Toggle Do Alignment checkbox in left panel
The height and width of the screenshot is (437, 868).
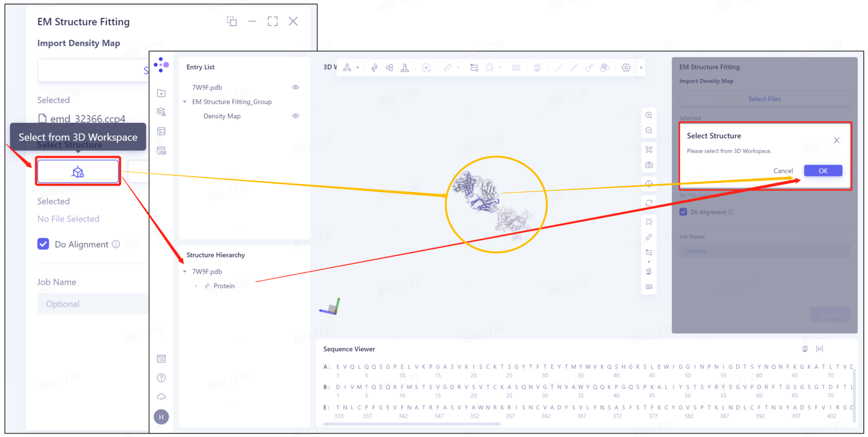tap(43, 244)
